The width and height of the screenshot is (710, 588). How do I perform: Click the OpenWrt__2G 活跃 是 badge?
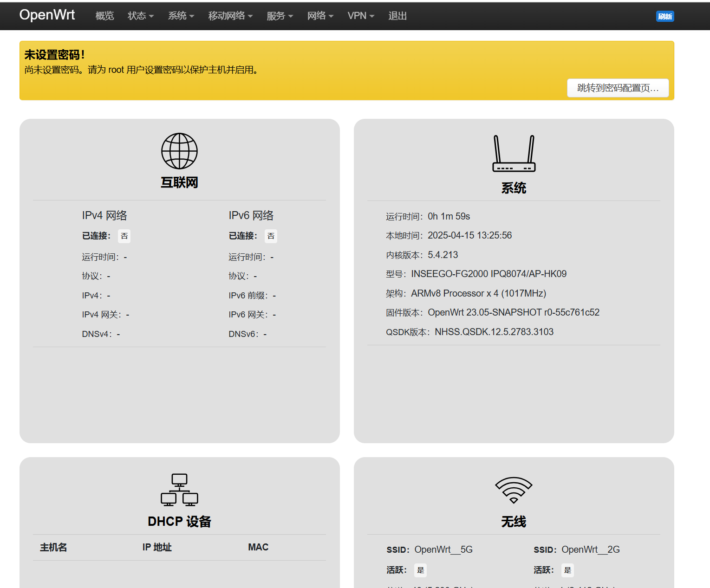(567, 570)
